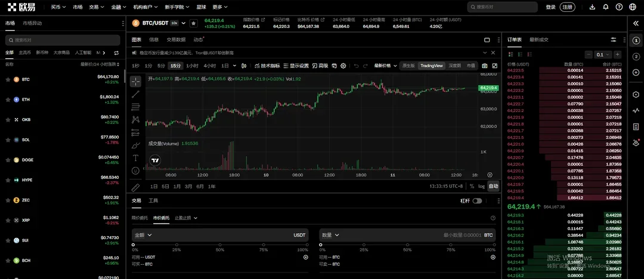Open the 买币 (buy crypto) dropdown menu
Screen dimensions: 644x279
click(x=58, y=7)
